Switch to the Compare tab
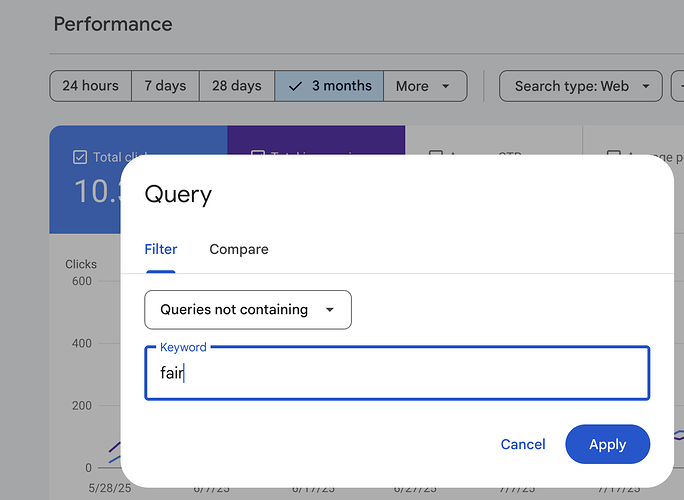 (239, 249)
